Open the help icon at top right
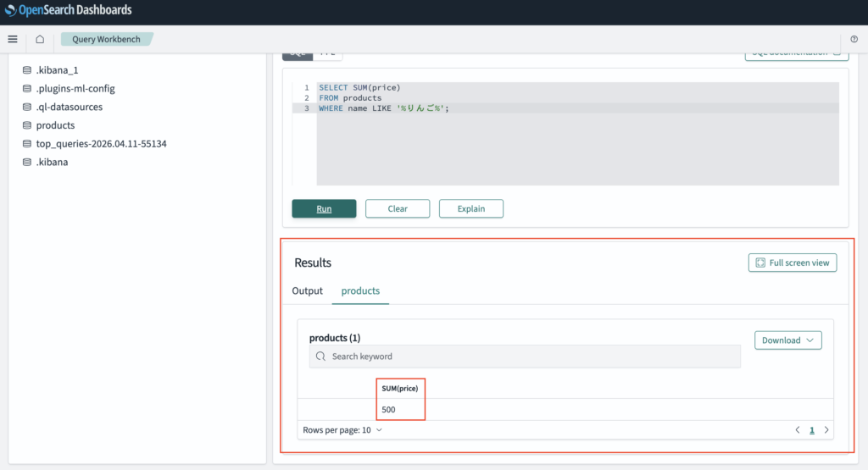Viewport: 868px width, 470px height. click(854, 40)
